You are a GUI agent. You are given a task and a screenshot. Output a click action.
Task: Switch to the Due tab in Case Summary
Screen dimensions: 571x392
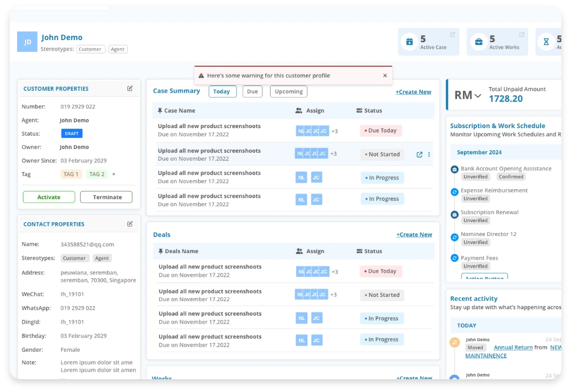252,91
